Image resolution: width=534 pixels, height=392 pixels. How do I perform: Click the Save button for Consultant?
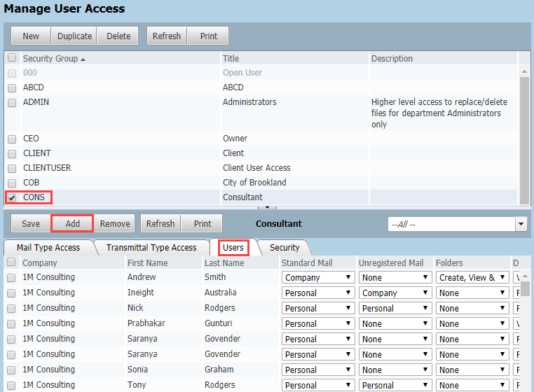tap(31, 224)
